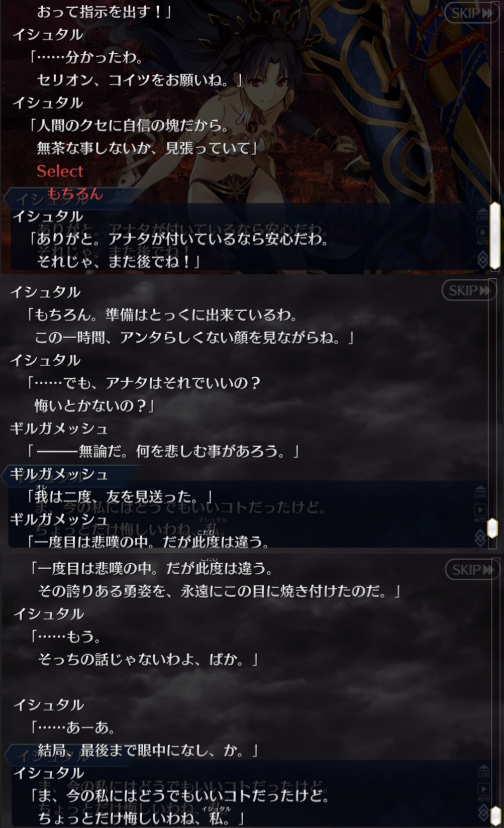The width and height of the screenshot is (504, 828).
Task: Toggle AUTO icon beside second ギルガメッシュ name tag
Action: (x=480, y=512)
